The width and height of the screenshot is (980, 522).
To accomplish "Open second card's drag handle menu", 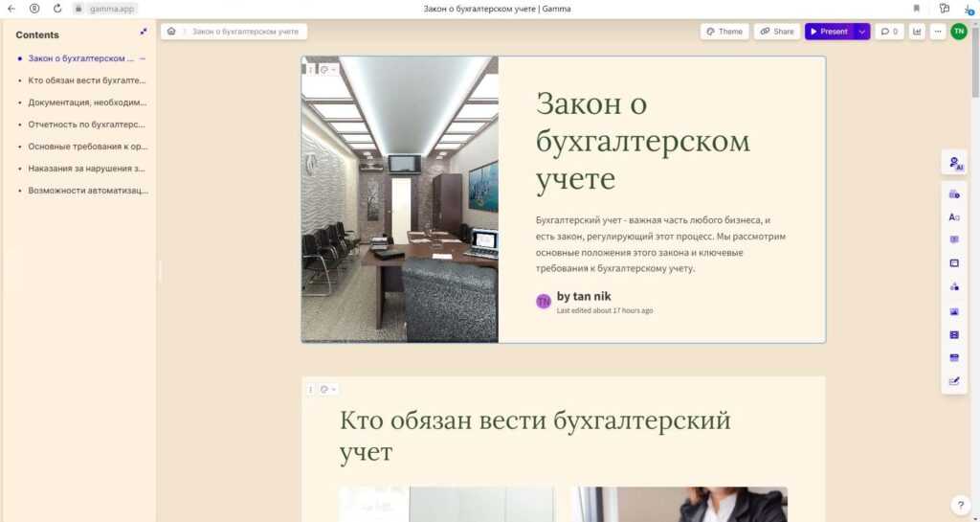I will click(311, 389).
